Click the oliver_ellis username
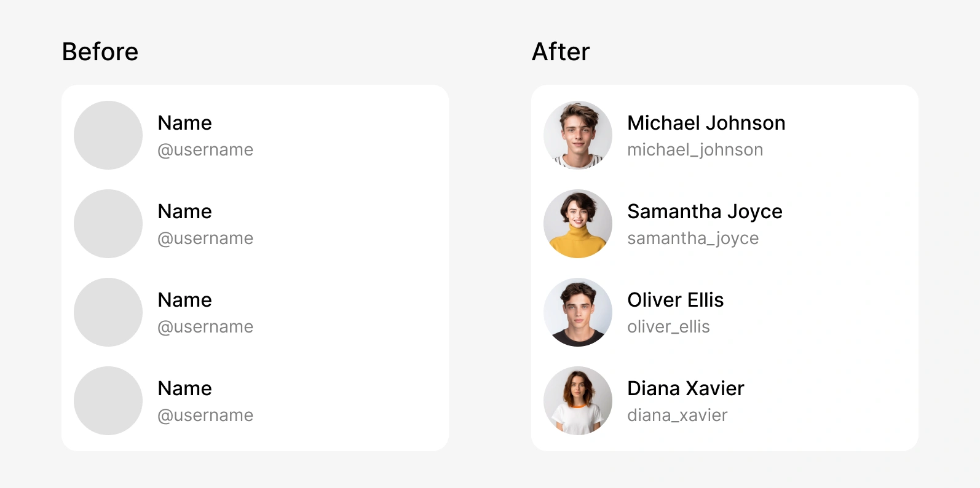Viewport: 980px width, 488px height. click(x=668, y=327)
